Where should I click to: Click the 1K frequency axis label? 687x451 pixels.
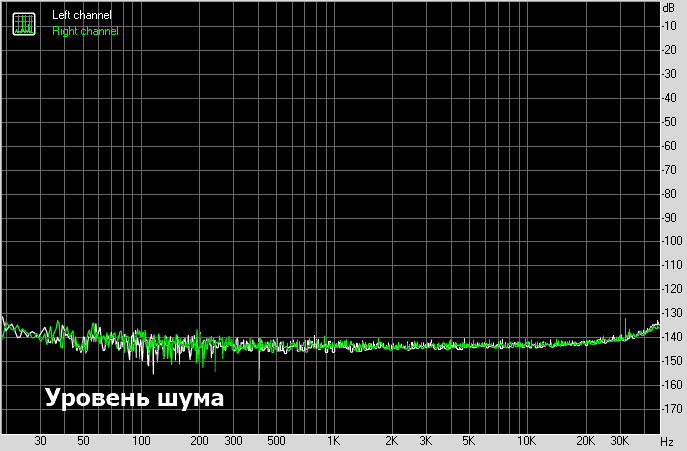(x=334, y=441)
